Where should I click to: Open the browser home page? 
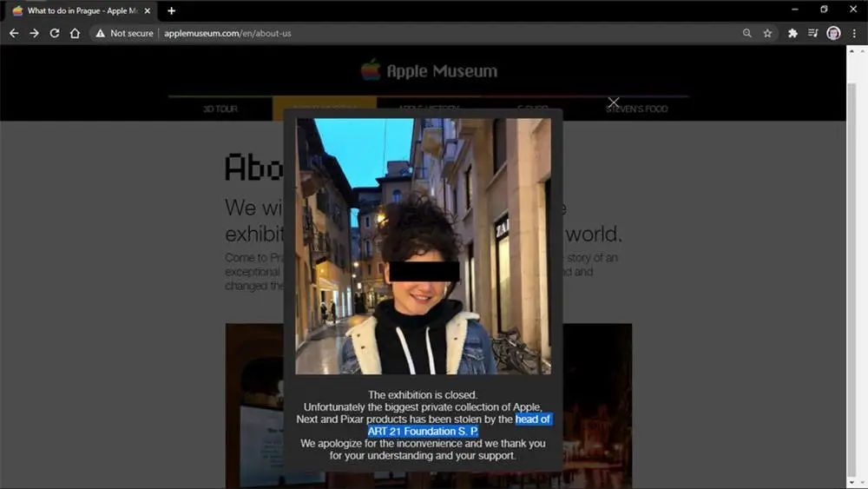tap(75, 33)
